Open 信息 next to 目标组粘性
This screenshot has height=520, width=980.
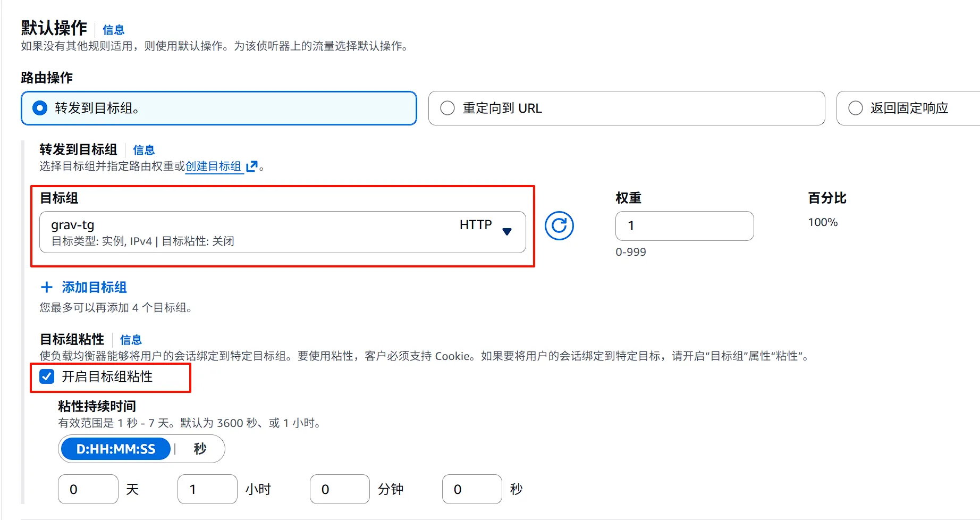(x=131, y=339)
